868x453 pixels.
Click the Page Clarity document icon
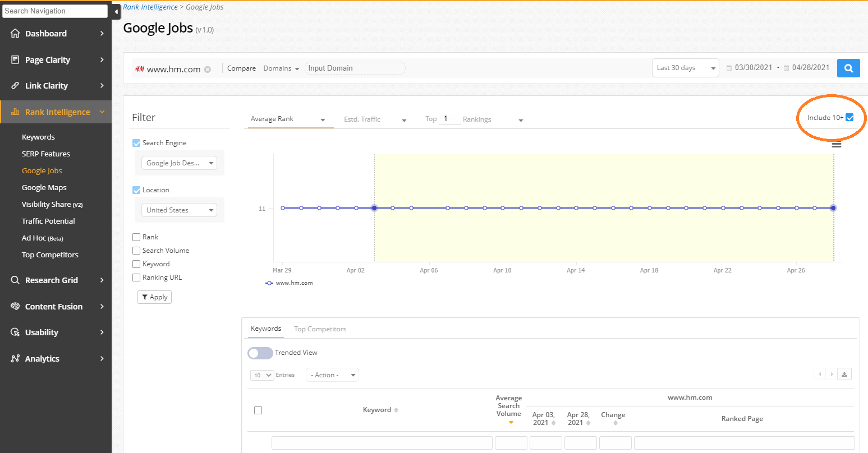(x=15, y=59)
